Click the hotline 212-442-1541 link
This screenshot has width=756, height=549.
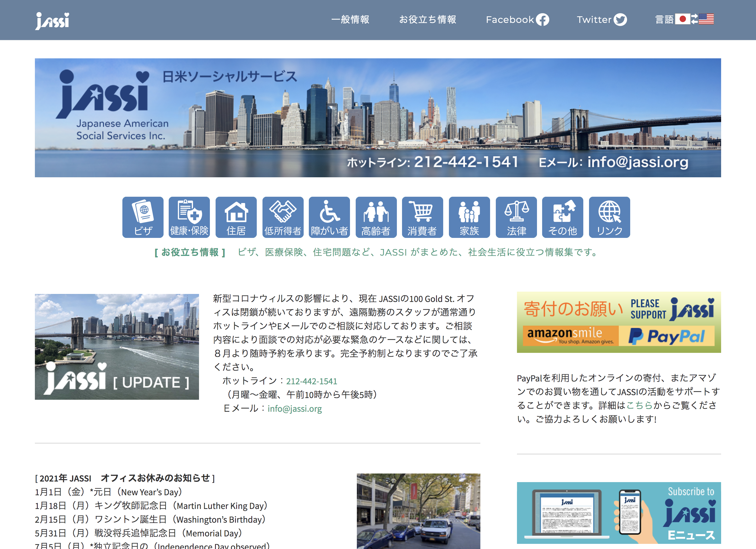point(311,381)
